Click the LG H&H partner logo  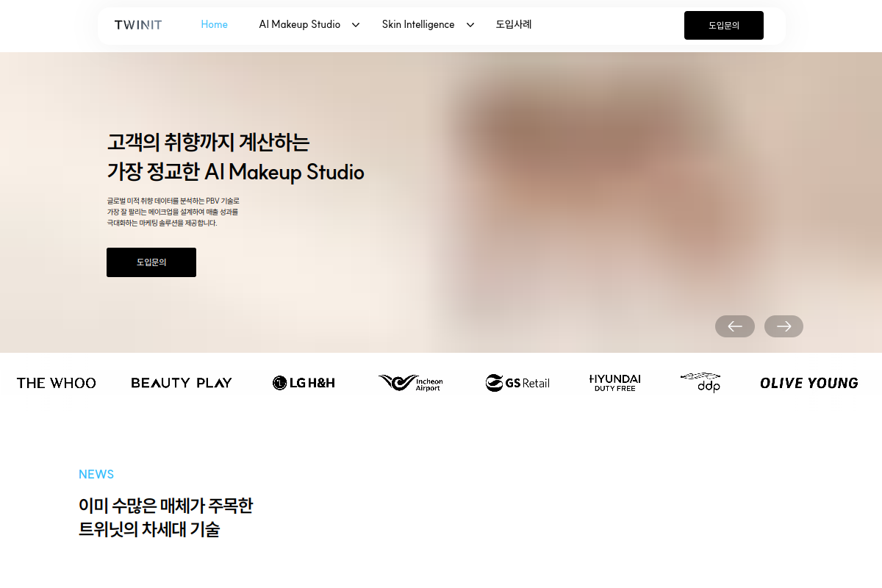pos(304,383)
